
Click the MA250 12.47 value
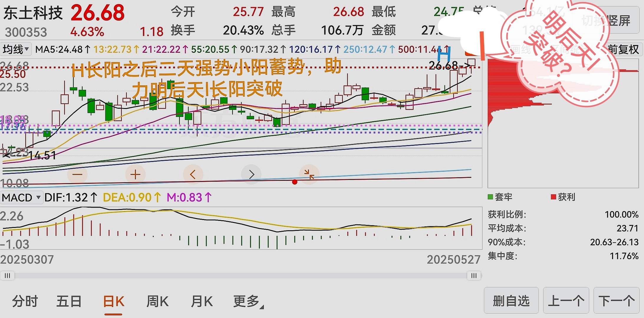[369, 49]
